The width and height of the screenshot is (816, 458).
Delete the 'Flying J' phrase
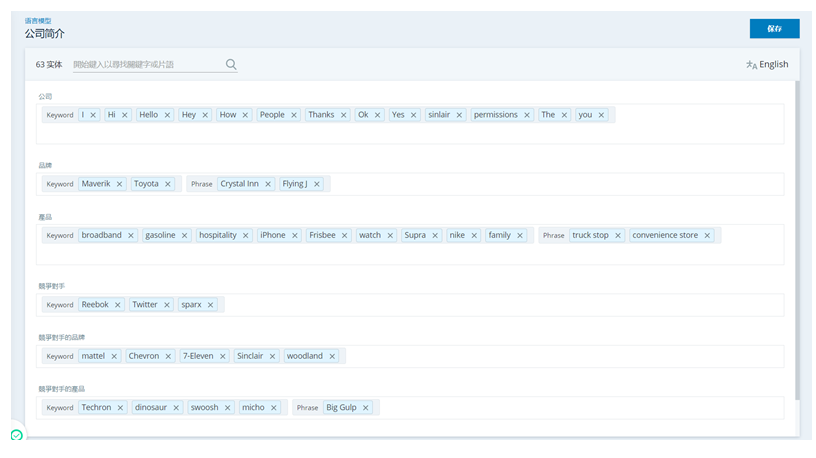[x=316, y=184]
